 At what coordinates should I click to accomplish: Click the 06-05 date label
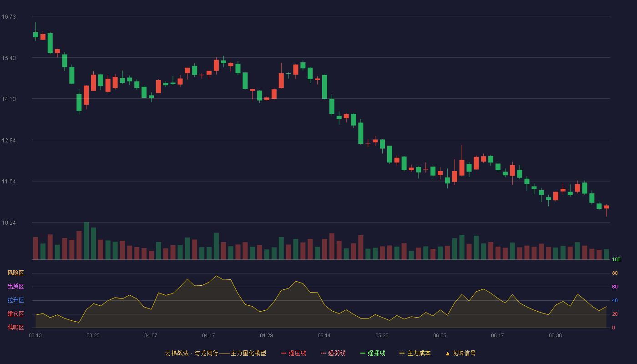(440, 335)
